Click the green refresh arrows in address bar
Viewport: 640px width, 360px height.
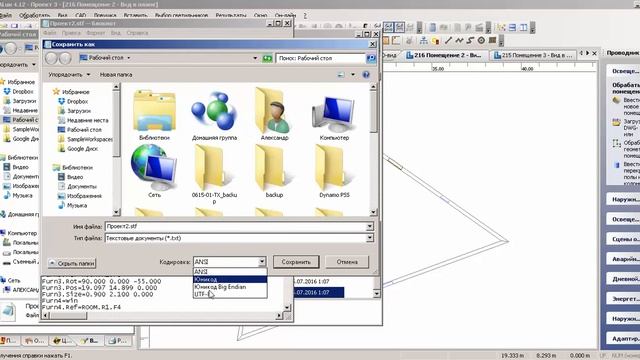point(267,58)
